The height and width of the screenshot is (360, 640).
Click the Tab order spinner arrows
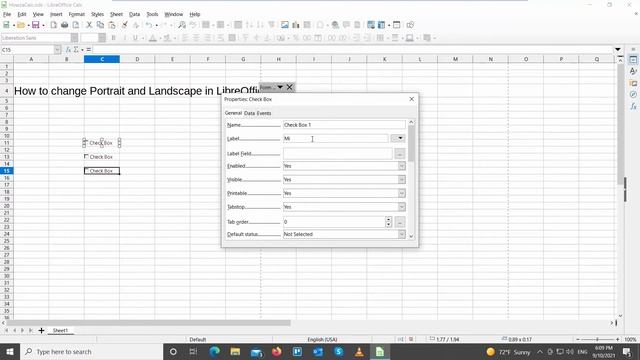[x=389, y=222]
